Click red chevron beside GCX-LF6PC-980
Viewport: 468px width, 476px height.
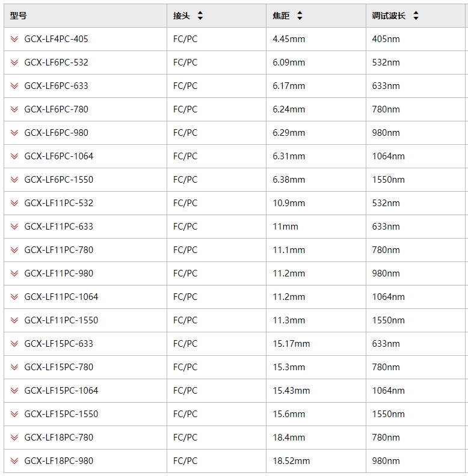coord(14,133)
